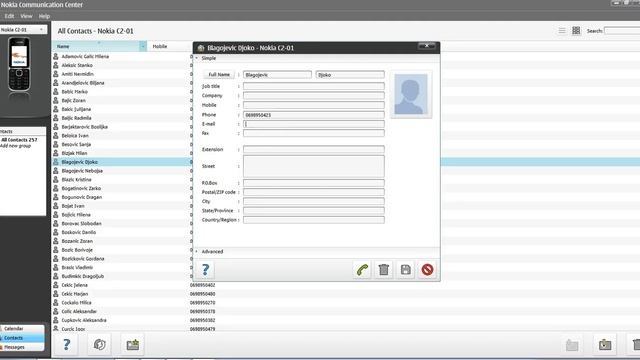Viewport: 640px width, 360px height.
Task: Open main window help question mark
Action: 67,344
